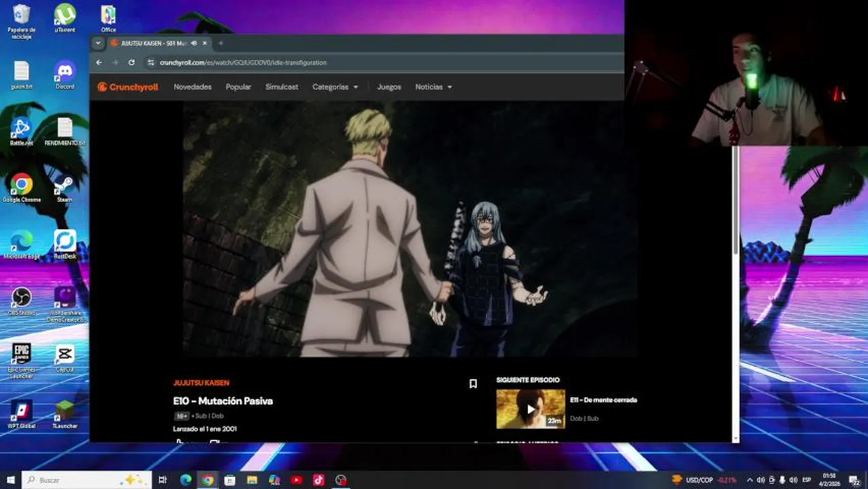Launch Battle.net from the desktop
The image size is (868, 489).
(22, 132)
